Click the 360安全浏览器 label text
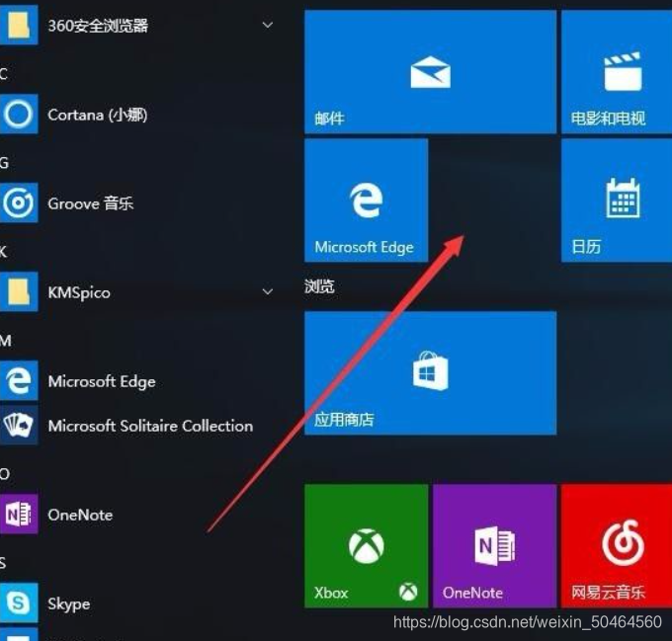 click(98, 26)
